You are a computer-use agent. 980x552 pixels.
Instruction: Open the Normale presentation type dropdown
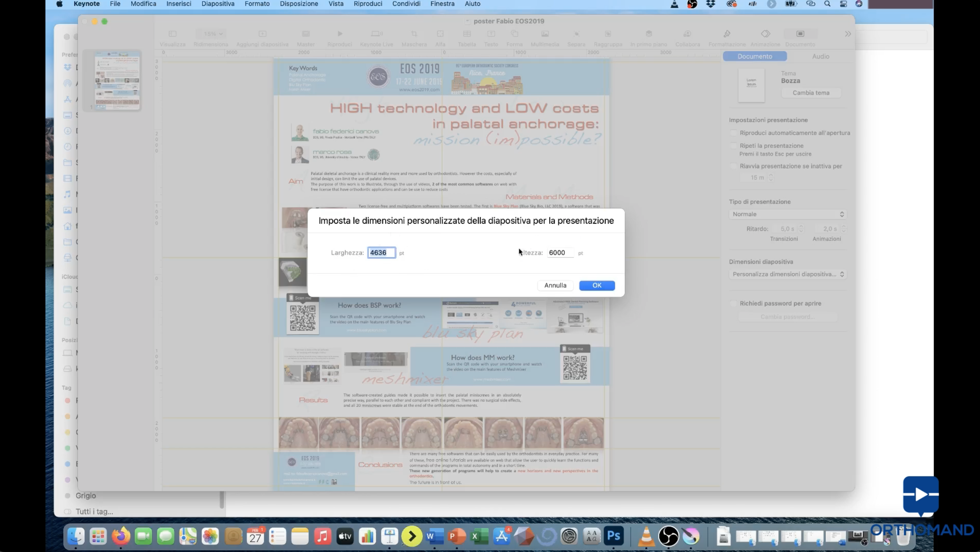tap(787, 214)
